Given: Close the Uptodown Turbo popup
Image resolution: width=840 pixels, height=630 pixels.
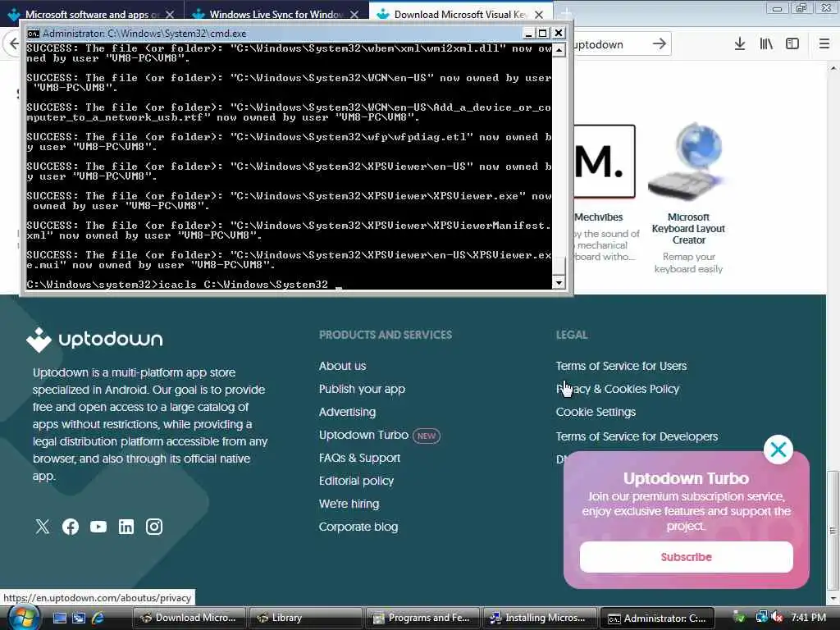Looking at the screenshot, I should pos(778,450).
